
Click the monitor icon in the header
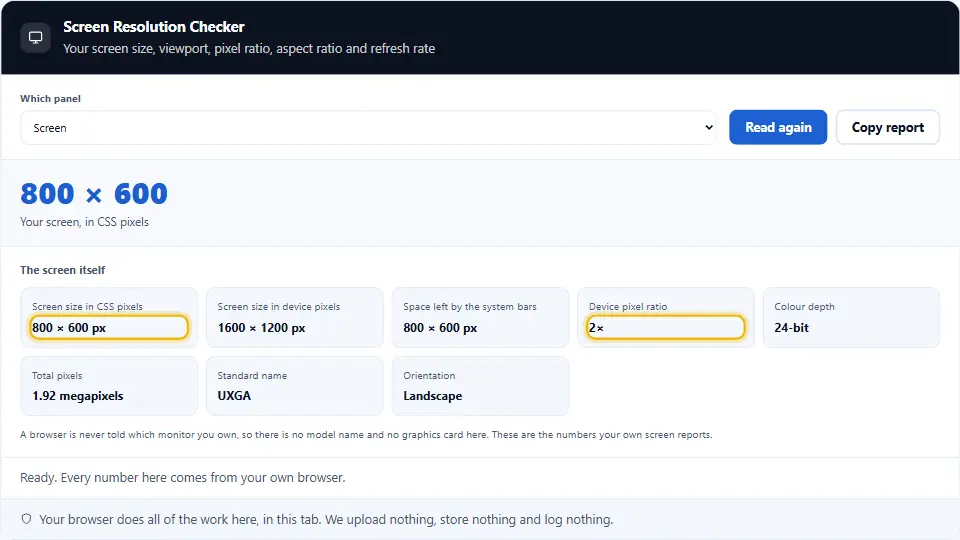coord(36,37)
